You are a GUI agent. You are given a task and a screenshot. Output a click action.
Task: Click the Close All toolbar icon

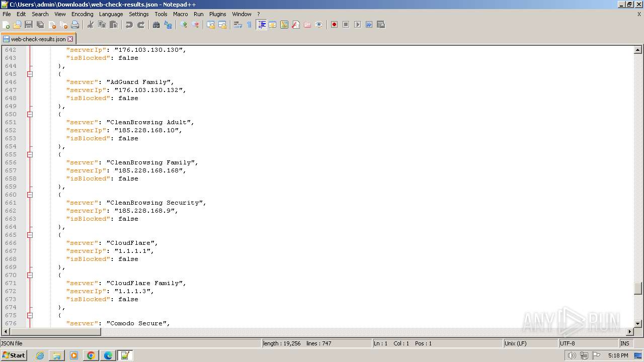click(x=63, y=25)
